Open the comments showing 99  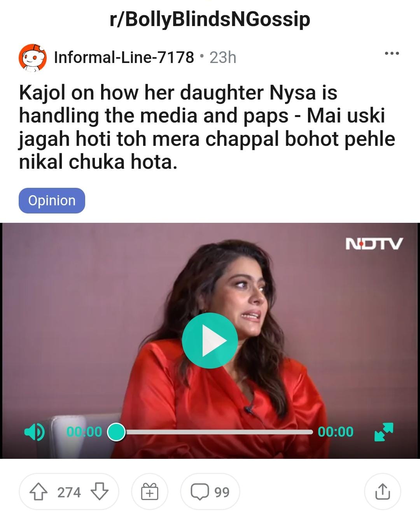click(210, 492)
